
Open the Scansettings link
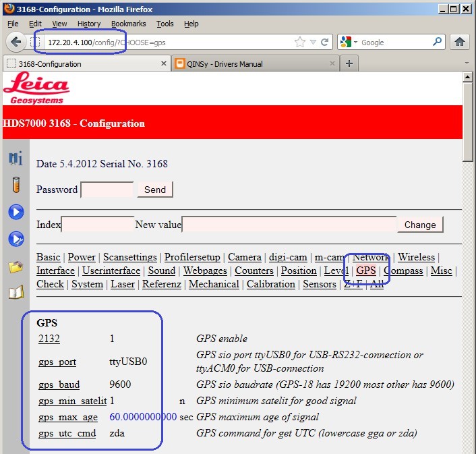(x=130, y=257)
